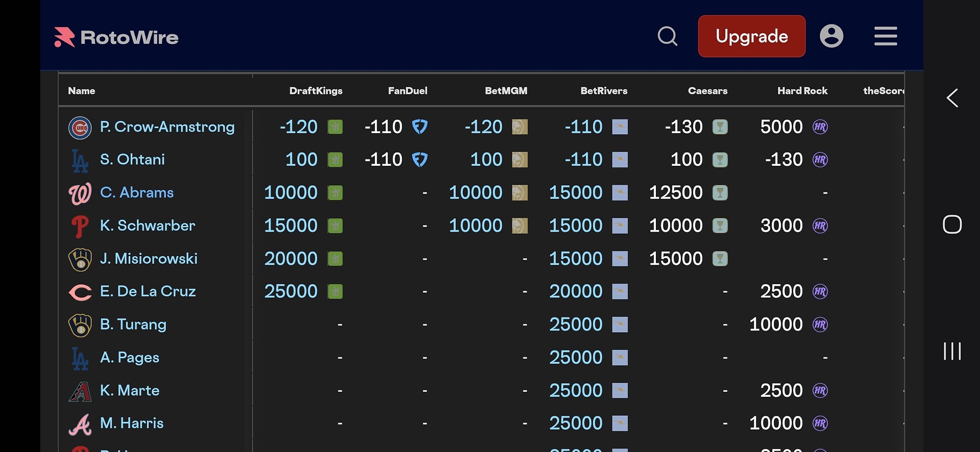Select DraftKings 25000 odds for E. De La Cruz

point(291,291)
